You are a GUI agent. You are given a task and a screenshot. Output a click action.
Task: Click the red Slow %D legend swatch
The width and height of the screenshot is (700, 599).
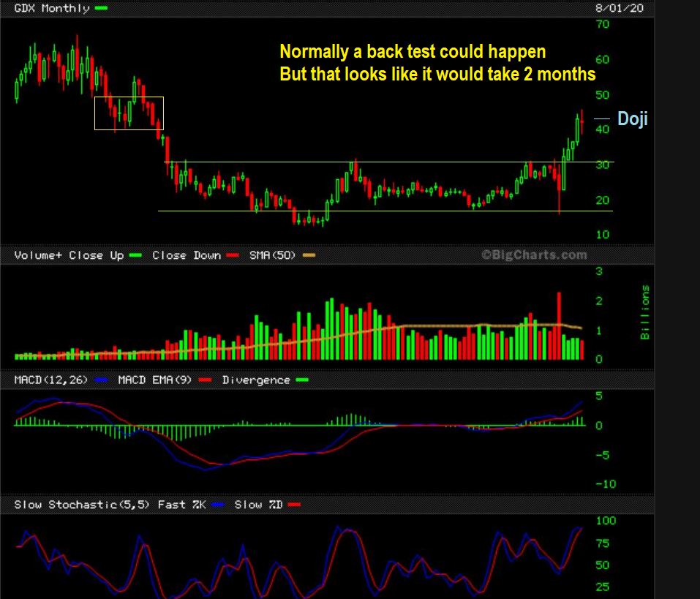295,505
